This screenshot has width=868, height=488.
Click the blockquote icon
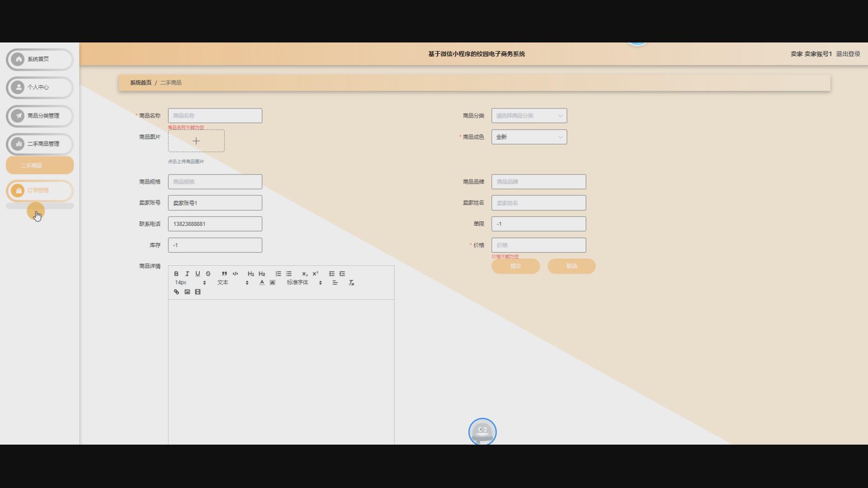[x=224, y=274]
